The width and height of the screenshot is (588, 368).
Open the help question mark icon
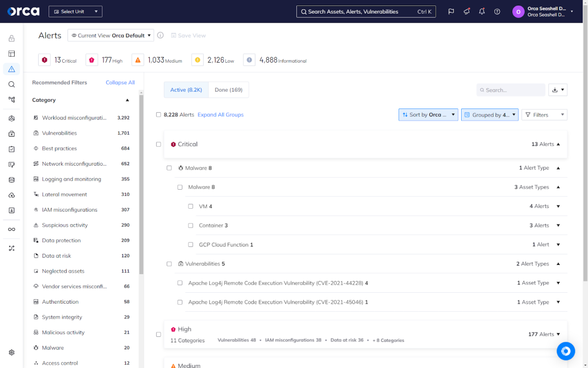click(x=497, y=11)
